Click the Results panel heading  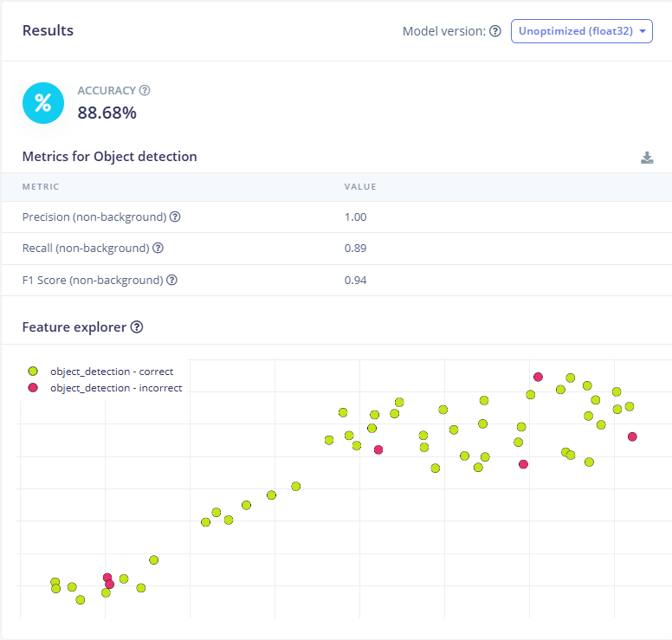(48, 30)
